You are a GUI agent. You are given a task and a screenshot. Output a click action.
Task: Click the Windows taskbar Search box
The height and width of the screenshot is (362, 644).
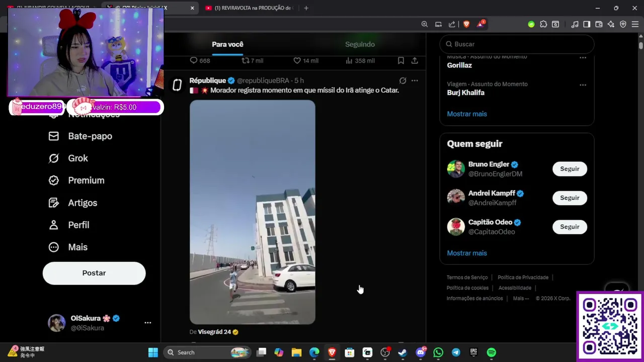click(208, 352)
